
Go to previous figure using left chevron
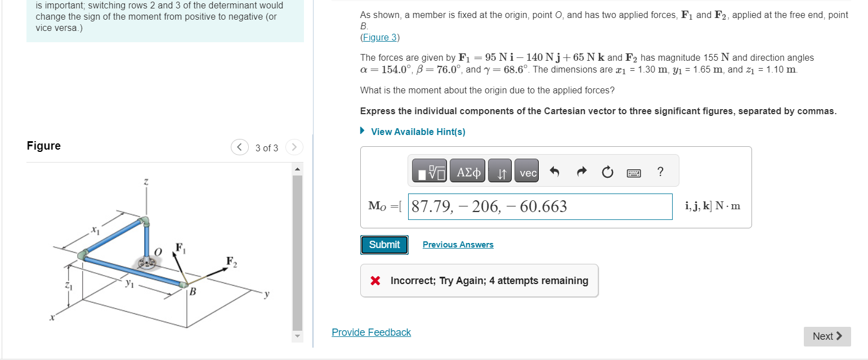click(239, 147)
